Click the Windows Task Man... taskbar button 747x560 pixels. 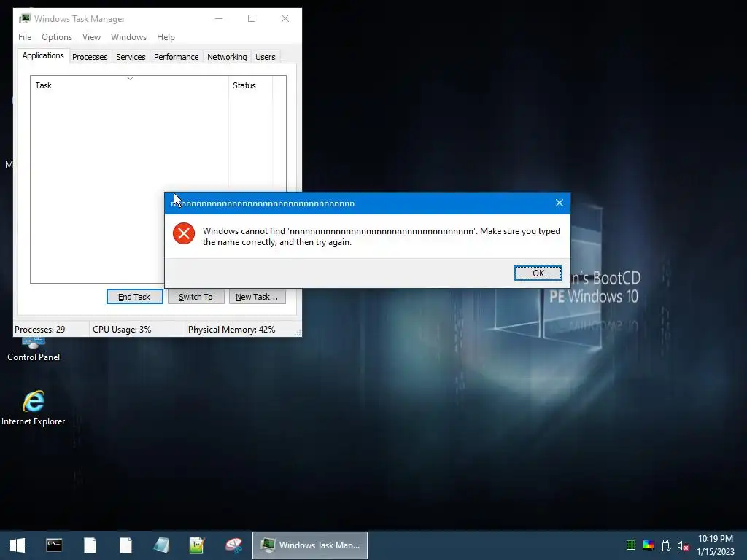pos(309,545)
